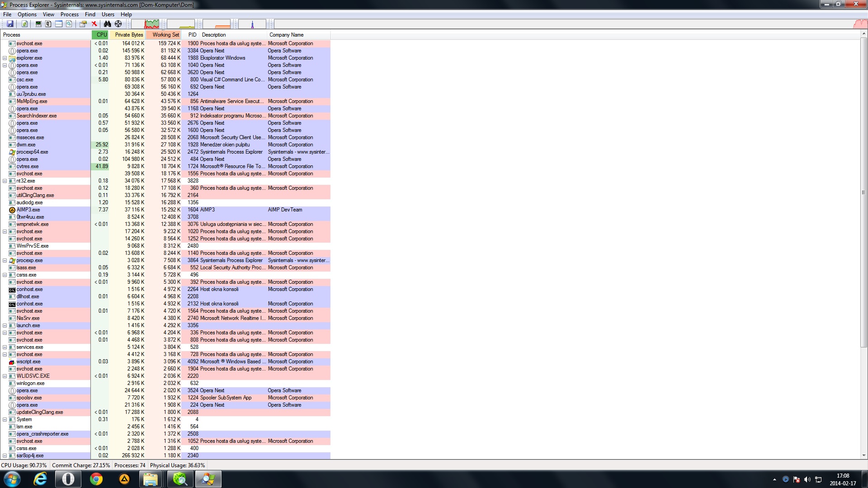Show hidden tray icons arrow
The image size is (868, 488).
[x=774, y=479]
